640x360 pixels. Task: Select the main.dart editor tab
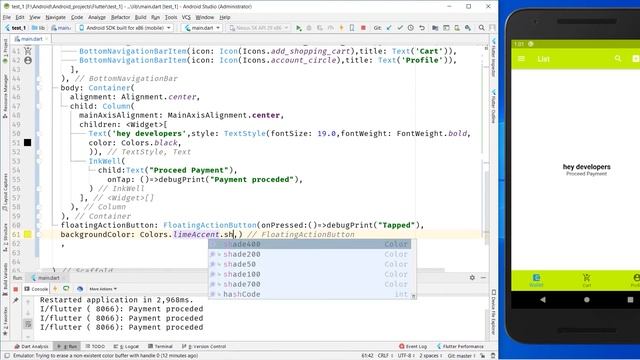(x=31, y=39)
